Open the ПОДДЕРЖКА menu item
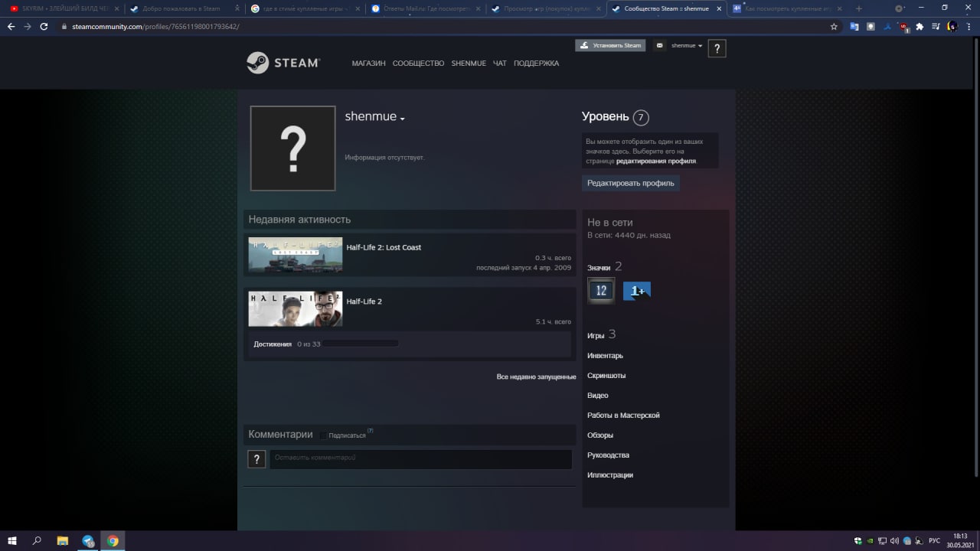Screen dimensions: 980x551 536,64
